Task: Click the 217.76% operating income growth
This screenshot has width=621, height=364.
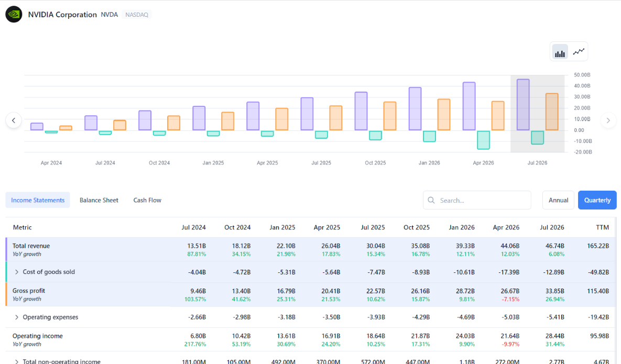Action: click(195, 344)
